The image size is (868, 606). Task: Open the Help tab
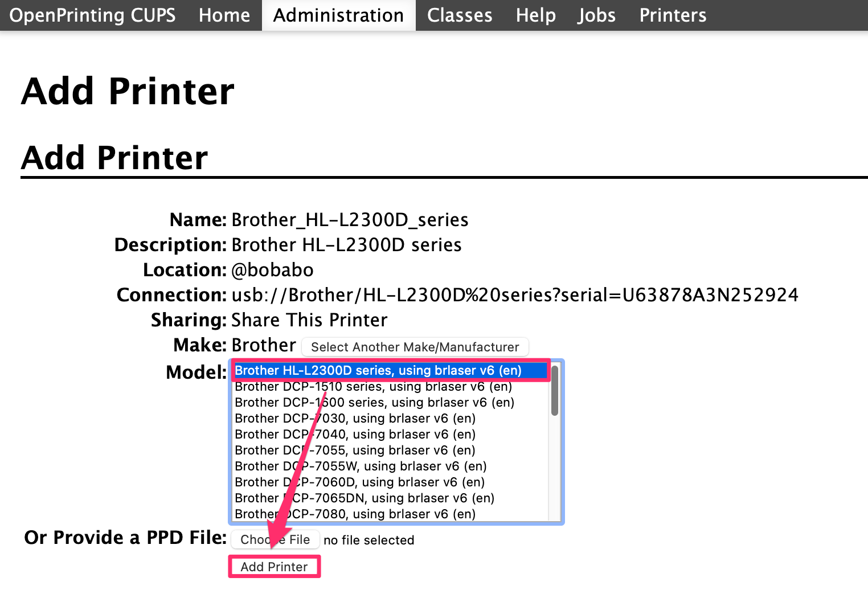click(535, 15)
